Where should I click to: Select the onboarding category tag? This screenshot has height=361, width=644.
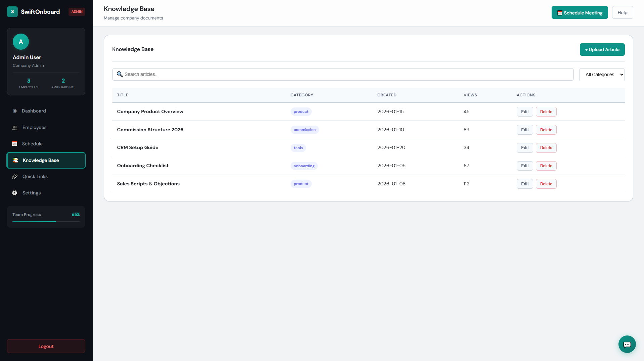click(x=304, y=166)
